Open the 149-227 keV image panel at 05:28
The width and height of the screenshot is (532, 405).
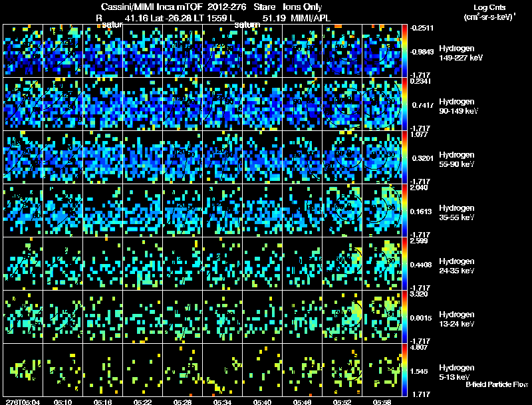point(182,51)
